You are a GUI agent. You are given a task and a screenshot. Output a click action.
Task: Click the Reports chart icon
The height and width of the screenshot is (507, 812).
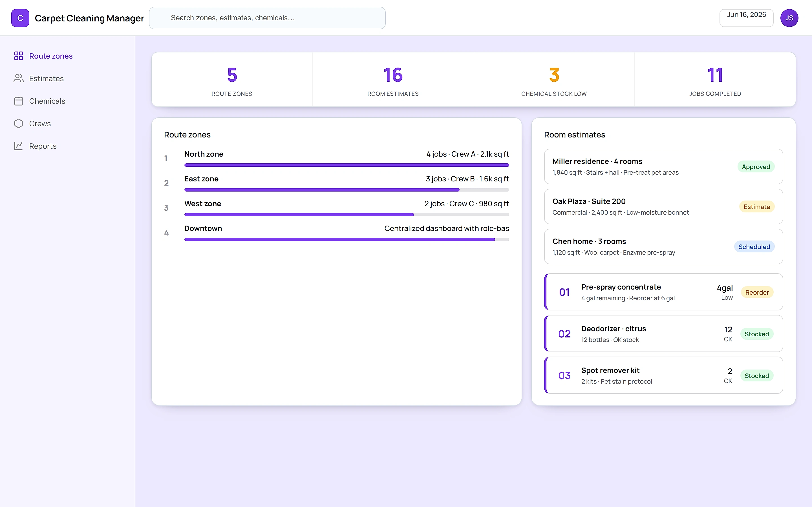(x=18, y=146)
